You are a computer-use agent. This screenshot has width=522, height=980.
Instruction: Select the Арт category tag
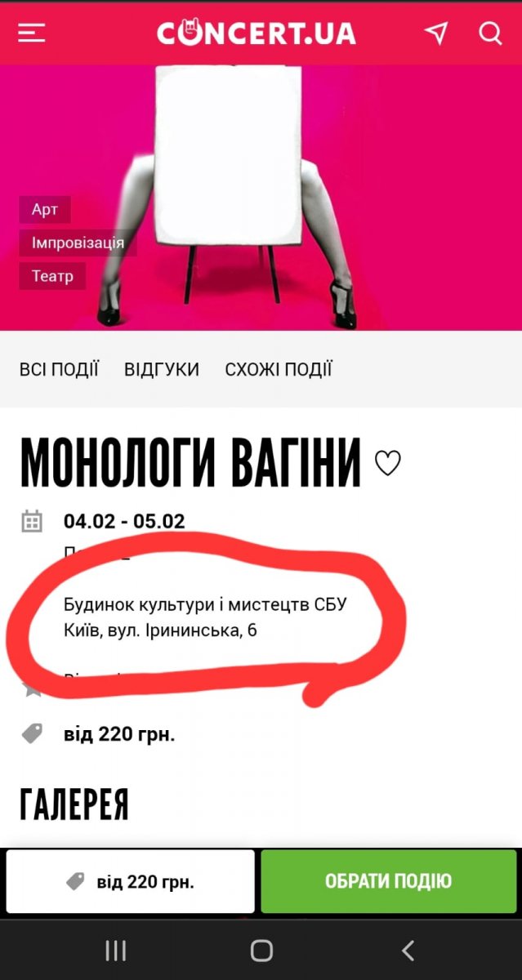(45, 210)
